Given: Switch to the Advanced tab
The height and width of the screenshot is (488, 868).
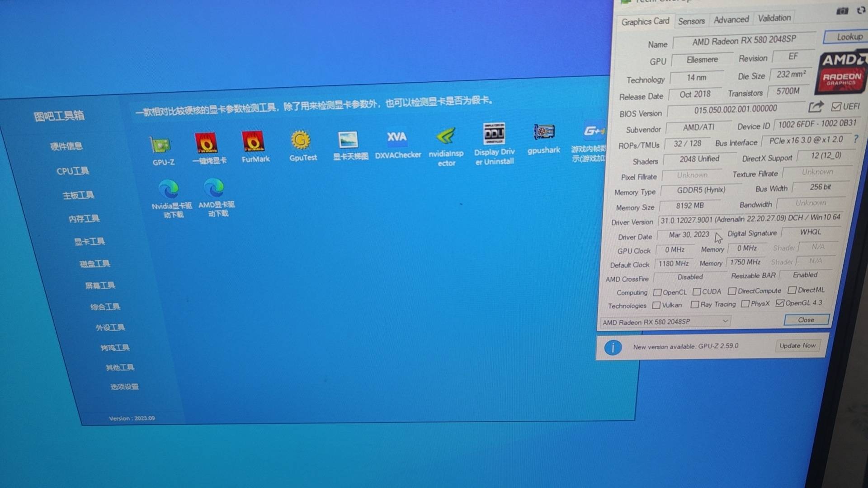Looking at the screenshot, I should 731,19.
